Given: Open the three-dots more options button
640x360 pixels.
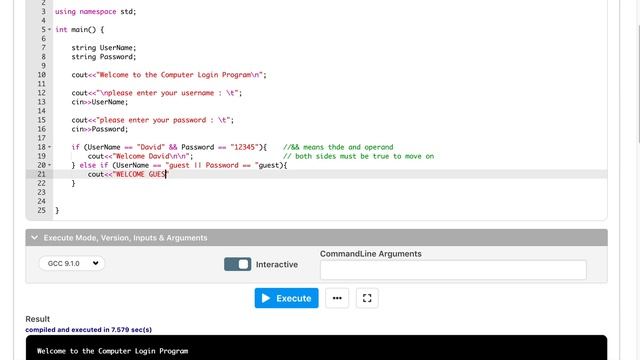Looking at the screenshot, I should pyautogui.click(x=337, y=298).
